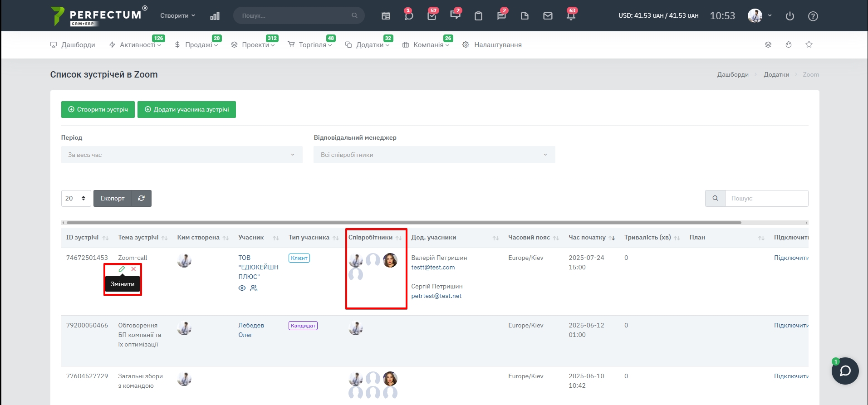868x405 pixels.
Task: Click the Створити зустріч button
Action: pyautogui.click(x=98, y=109)
